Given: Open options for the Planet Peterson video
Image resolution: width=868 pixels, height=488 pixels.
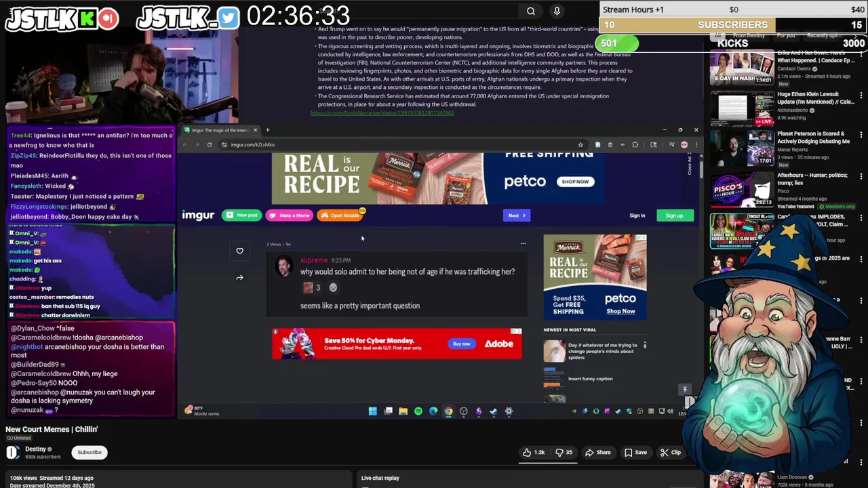Looking at the screenshot, I should (861, 136).
